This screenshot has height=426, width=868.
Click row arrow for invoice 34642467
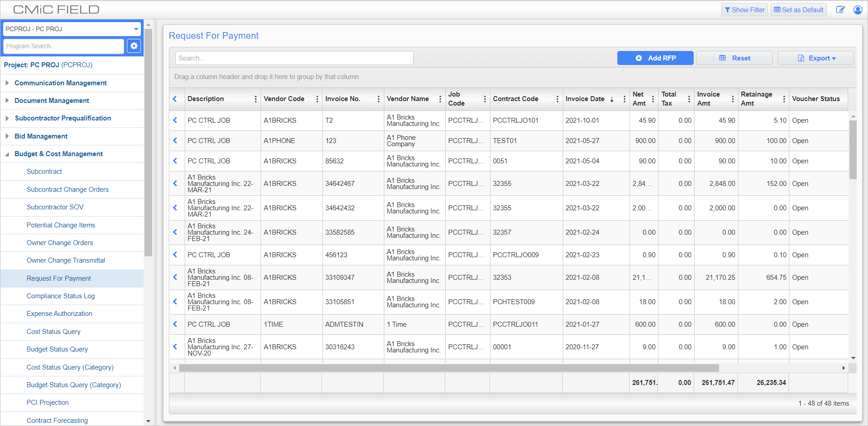(x=175, y=183)
